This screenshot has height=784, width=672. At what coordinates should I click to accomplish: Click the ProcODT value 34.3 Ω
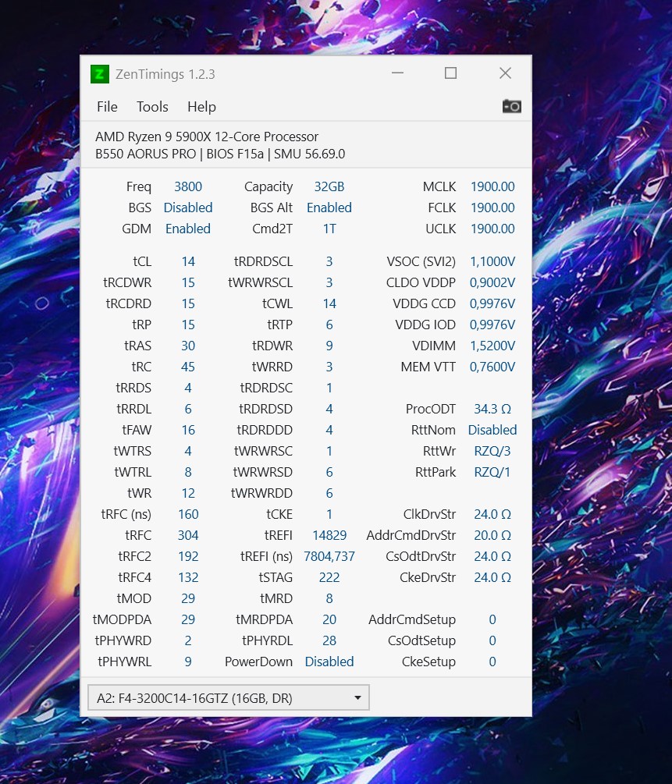(492, 409)
